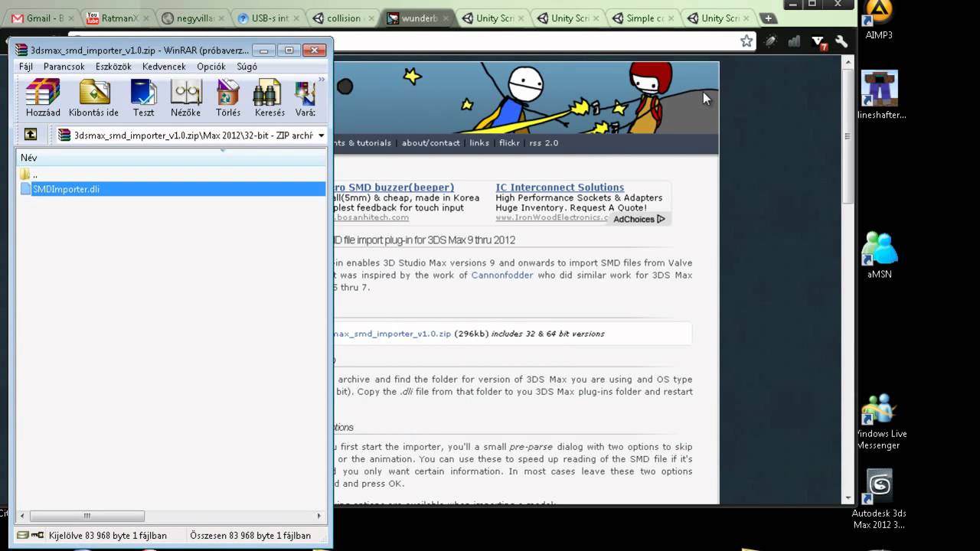Expand the WinRAR toolbar overflow chevron
Viewport: 980px width, 551px height.
pyautogui.click(x=322, y=79)
